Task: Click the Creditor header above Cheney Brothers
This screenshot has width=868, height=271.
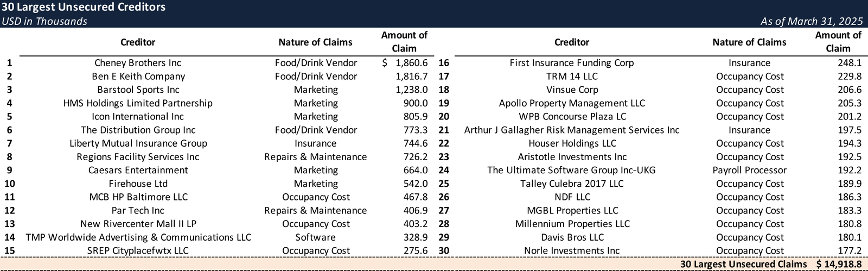Action: point(138,42)
